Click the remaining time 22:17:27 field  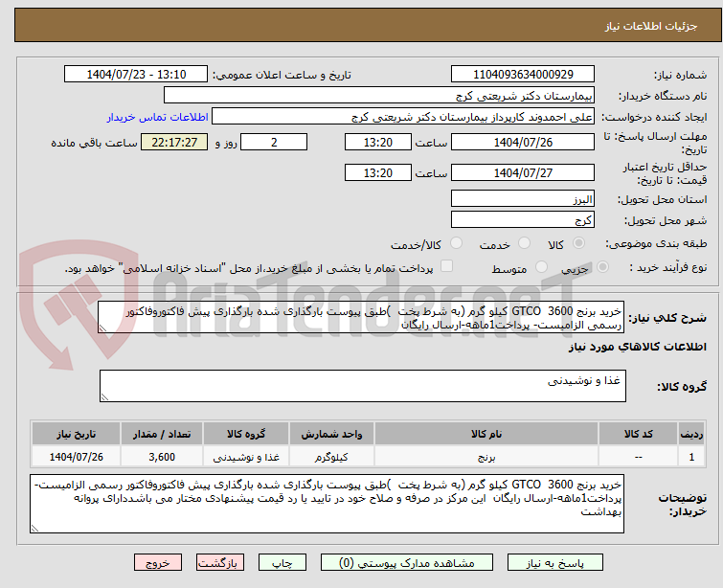click(x=174, y=142)
